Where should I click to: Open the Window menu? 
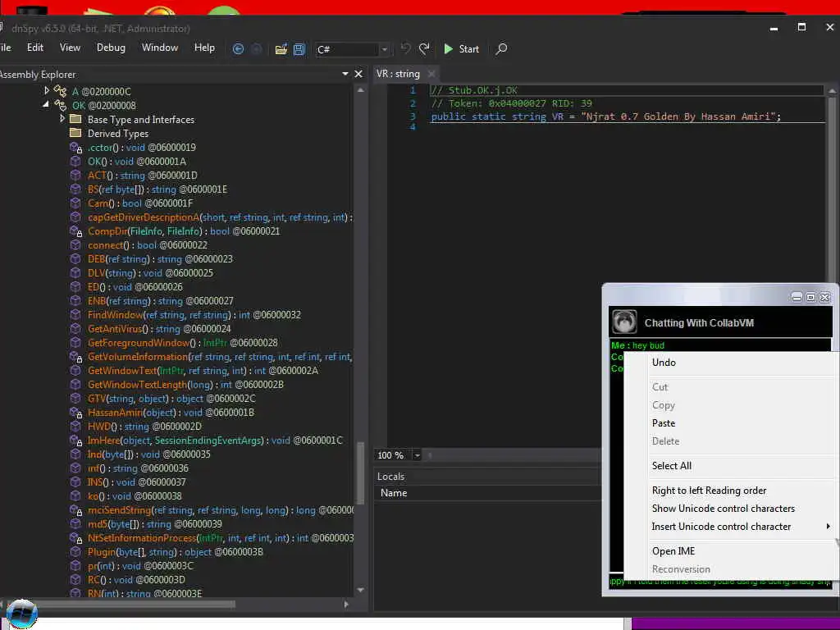(160, 48)
